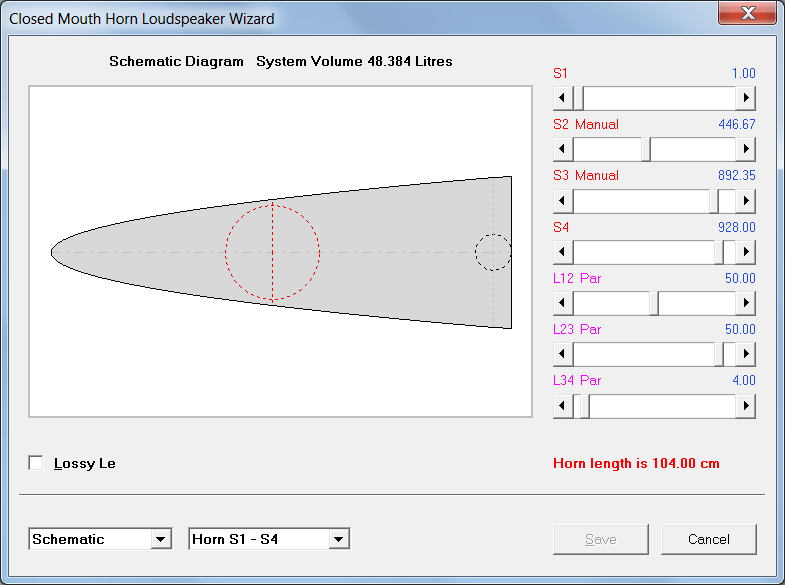The height and width of the screenshot is (585, 785).
Task: Click the L12 slider thumb
Action: click(654, 303)
